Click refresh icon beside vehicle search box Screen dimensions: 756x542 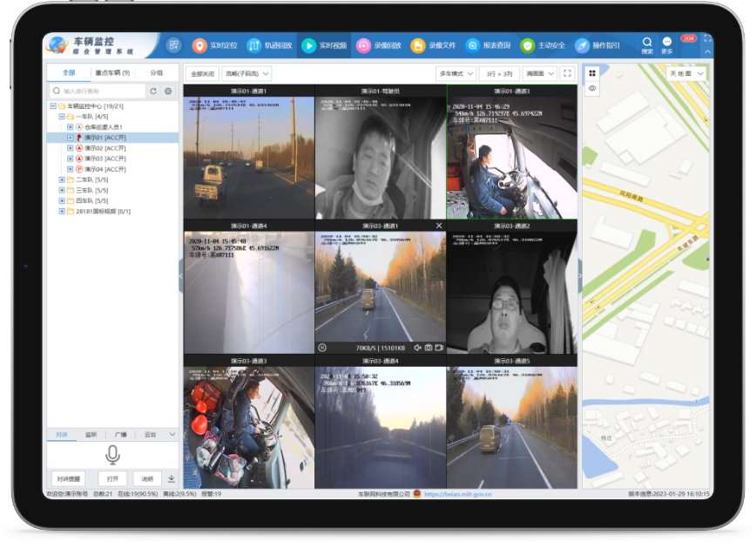(x=153, y=91)
